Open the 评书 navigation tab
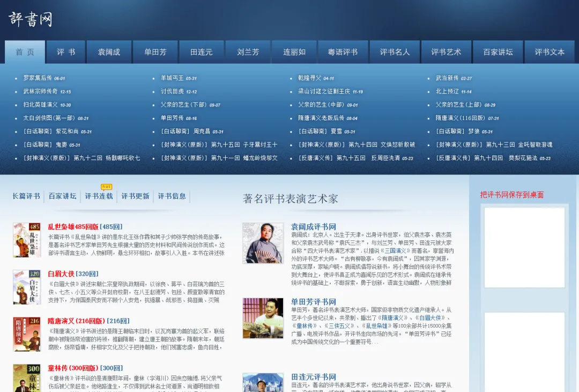This screenshot has height=392, width=579. [66, 52]
